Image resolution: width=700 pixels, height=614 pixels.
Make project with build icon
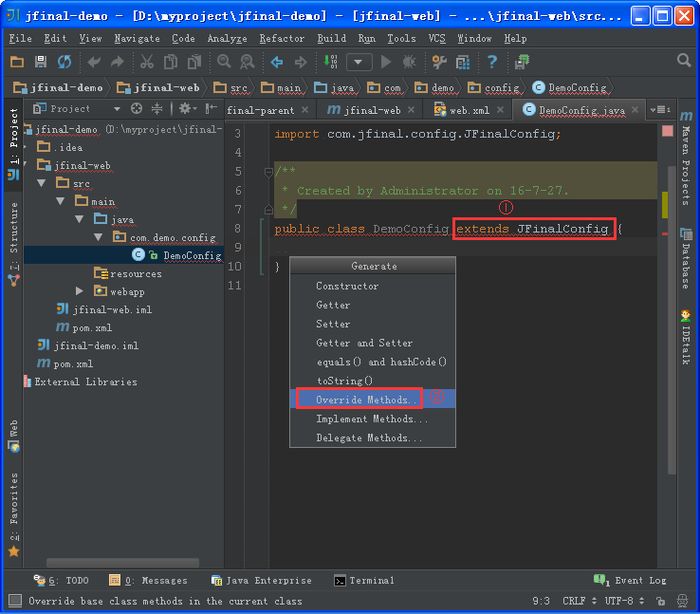[330, 62]
